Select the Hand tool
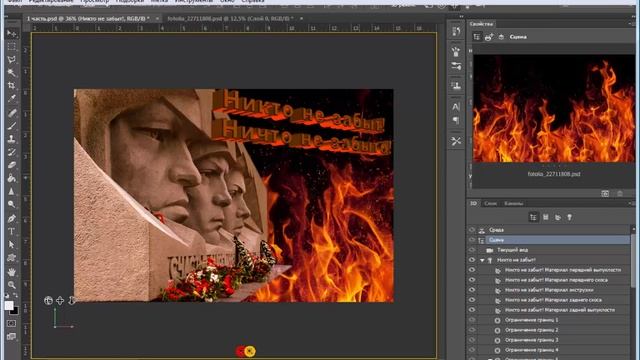The image size is (640, 360). pos(11,272)
